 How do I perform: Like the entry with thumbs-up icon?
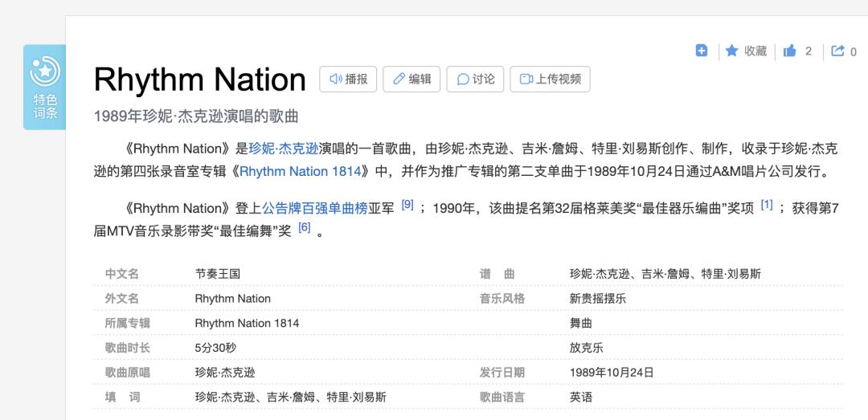coord(790,51)
